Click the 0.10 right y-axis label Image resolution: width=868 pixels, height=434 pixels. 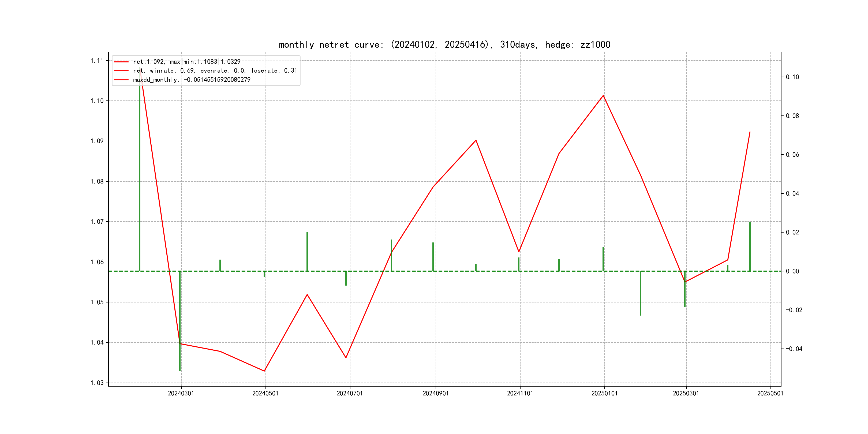click(792, 77)
